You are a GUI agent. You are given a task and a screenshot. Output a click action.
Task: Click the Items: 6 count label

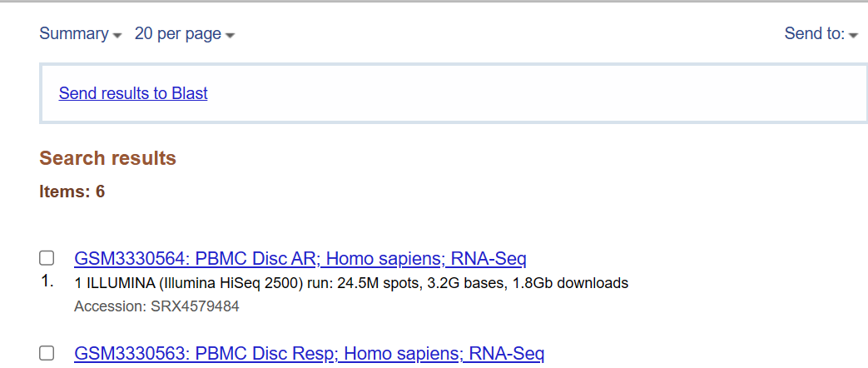click(72, 191)
